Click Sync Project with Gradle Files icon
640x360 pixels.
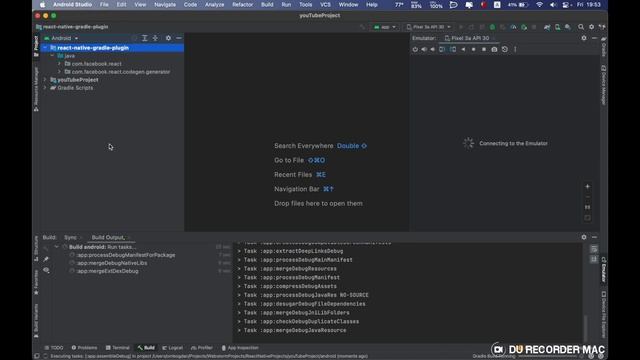(x=547, y=27)
